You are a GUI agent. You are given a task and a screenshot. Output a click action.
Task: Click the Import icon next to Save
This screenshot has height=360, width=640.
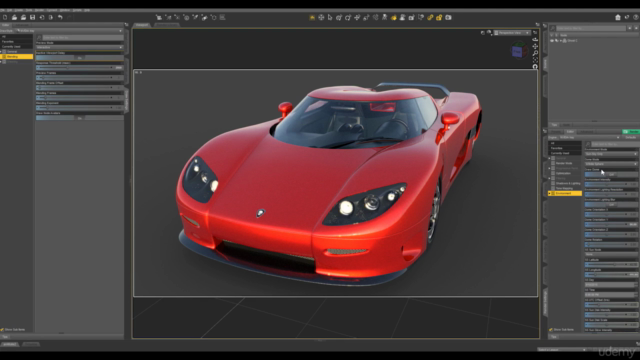pos(42,18)
